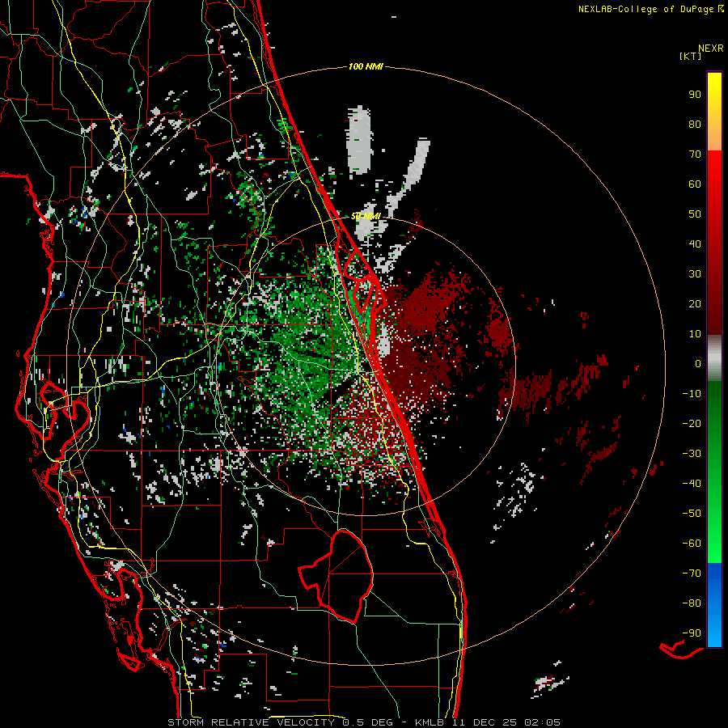Click the -60 value on velocity scale

tap(692, 544)
